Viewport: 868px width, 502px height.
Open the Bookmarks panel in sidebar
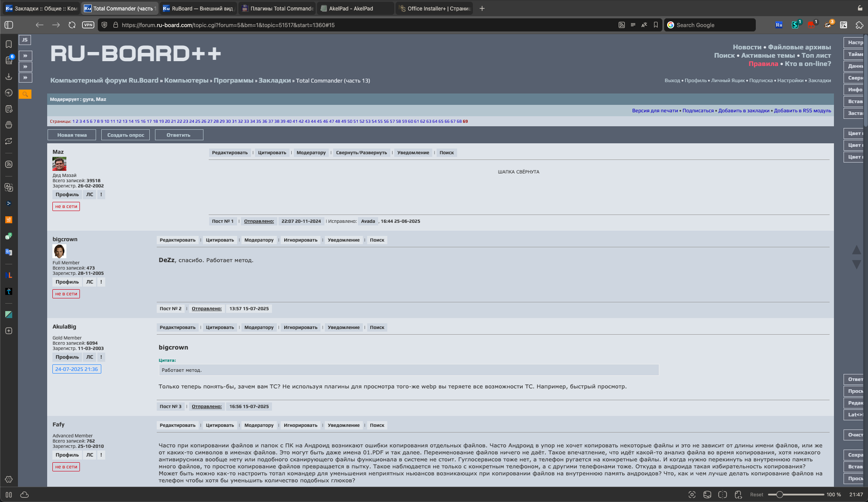[x=9, y=44]
